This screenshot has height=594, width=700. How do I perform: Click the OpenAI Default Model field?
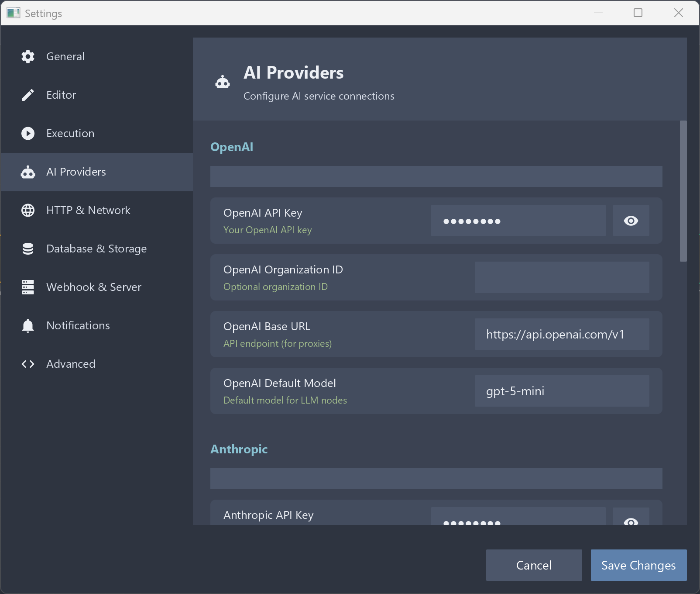(x=562, y=391)
